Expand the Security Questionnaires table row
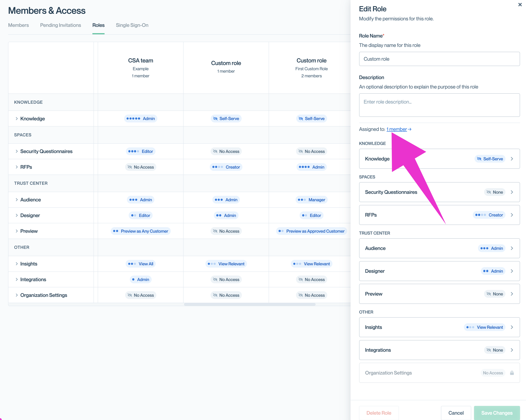Viewport: 526px width, 420px height. [x=17, y=151]
